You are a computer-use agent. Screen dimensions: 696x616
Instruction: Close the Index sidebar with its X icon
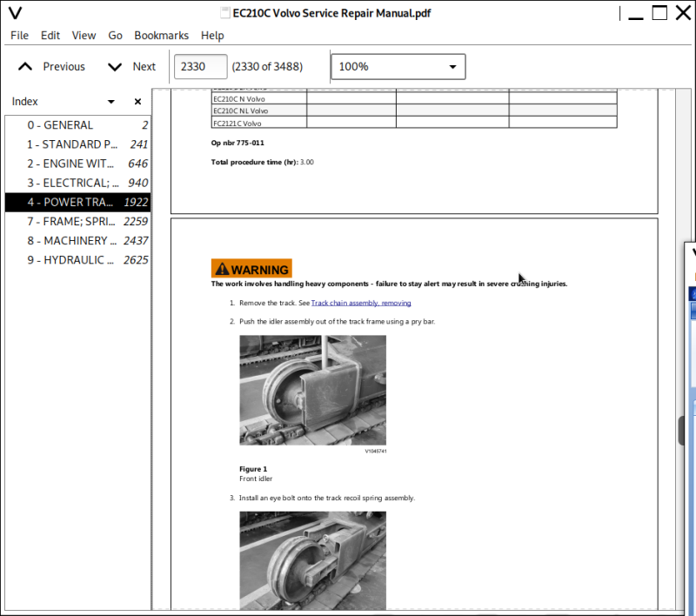click(137, 102)
